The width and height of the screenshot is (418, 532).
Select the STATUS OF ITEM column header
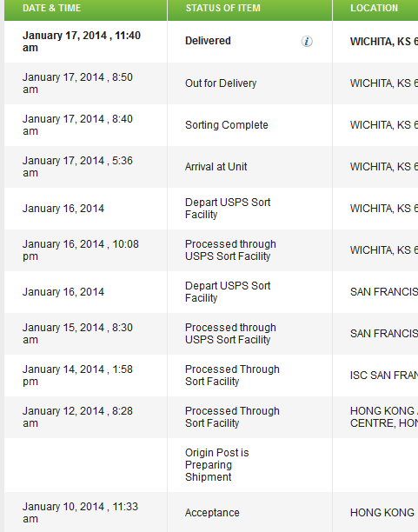[223, 8]
